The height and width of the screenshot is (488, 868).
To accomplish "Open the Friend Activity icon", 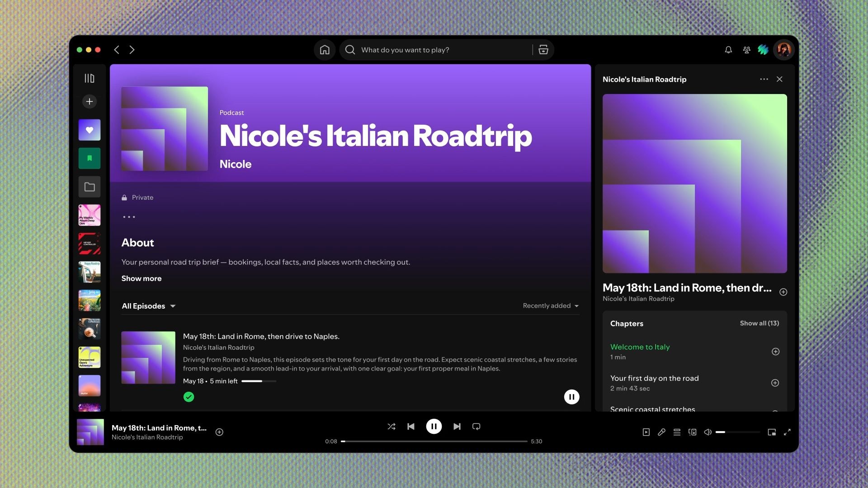I will (746, 50).
